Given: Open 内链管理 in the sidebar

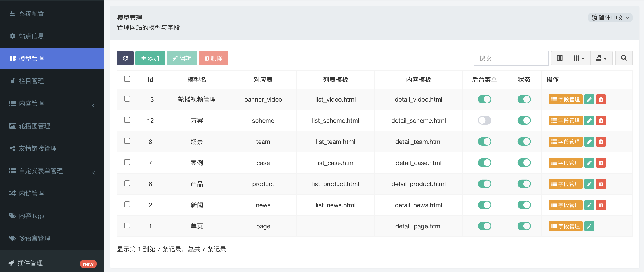Looking at the screenshot, I should (52, 193).
